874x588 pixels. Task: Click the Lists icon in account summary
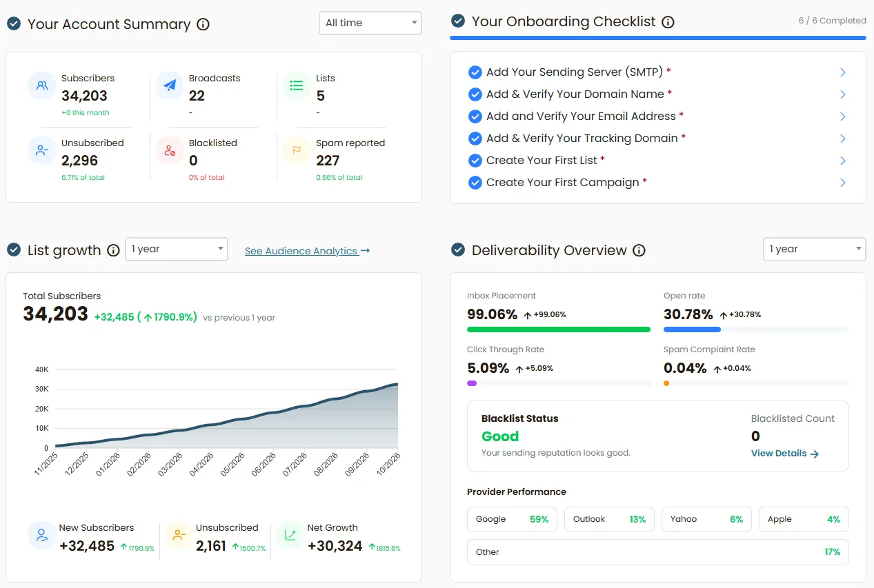click(297, 85)
